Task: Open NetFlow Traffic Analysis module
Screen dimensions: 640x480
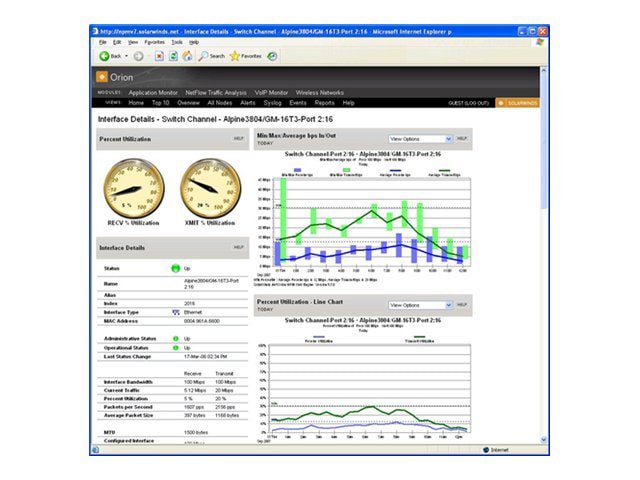Action: pyautogui.click(x=216, y=93)
